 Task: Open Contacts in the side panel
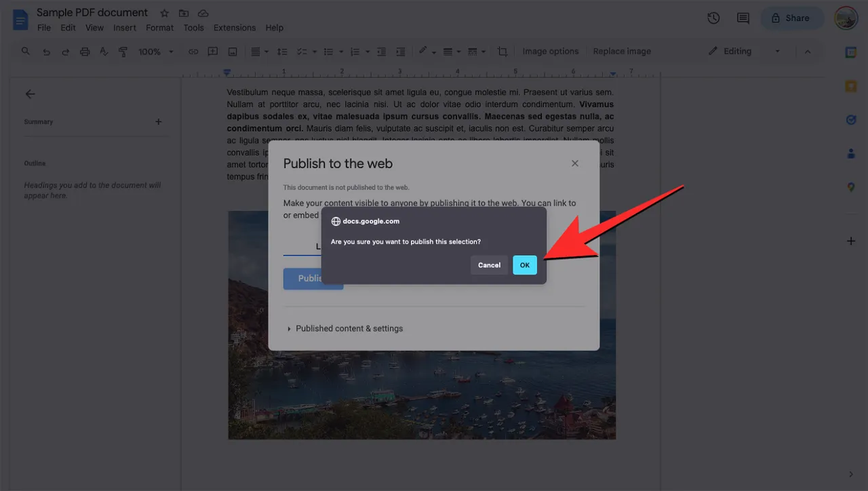851,154
